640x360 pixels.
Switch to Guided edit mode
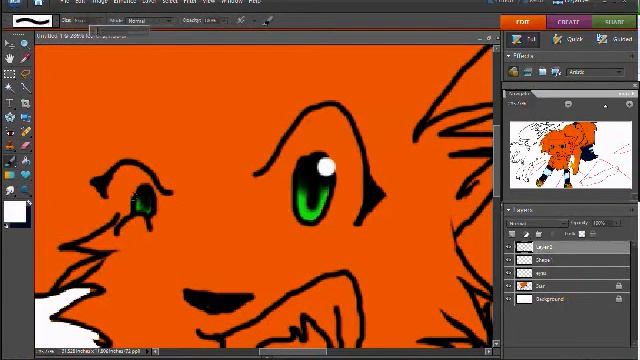click(x=614, y=40)
